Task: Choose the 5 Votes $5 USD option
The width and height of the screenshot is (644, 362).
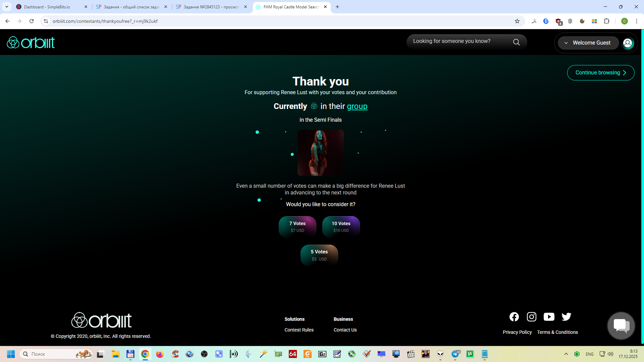Action: click(x=319, y=255)
